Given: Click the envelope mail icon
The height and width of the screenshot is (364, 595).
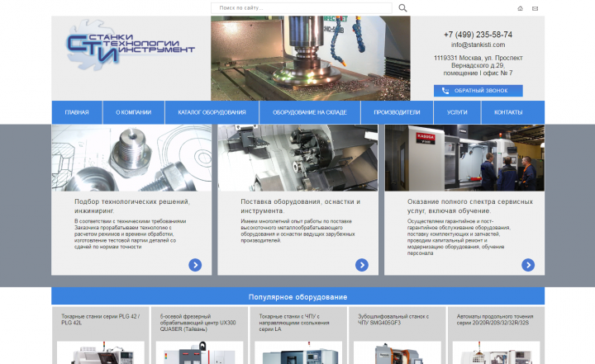Looking at the screenshot, I should point(535,8).
